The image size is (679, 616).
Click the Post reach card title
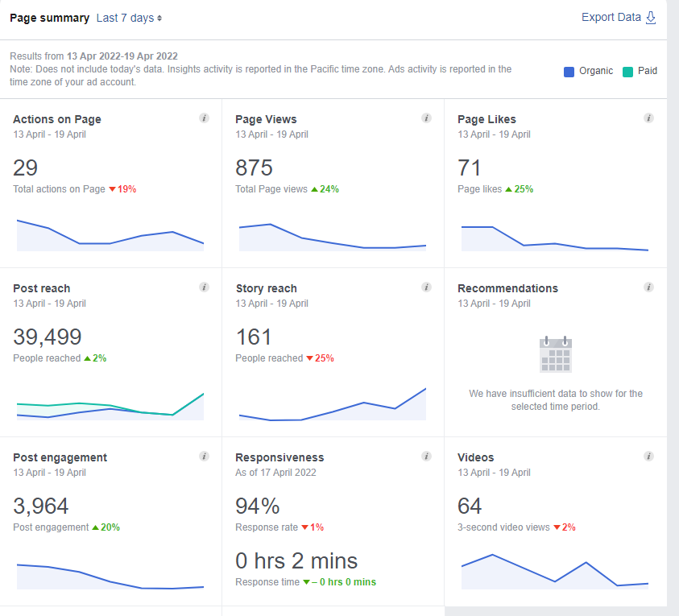coord(42,288)
